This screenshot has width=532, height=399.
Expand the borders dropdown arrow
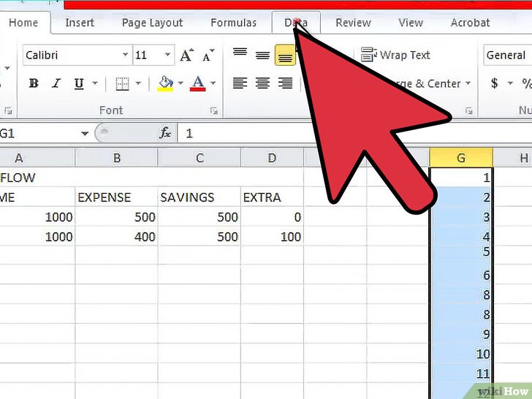point(138,83)
